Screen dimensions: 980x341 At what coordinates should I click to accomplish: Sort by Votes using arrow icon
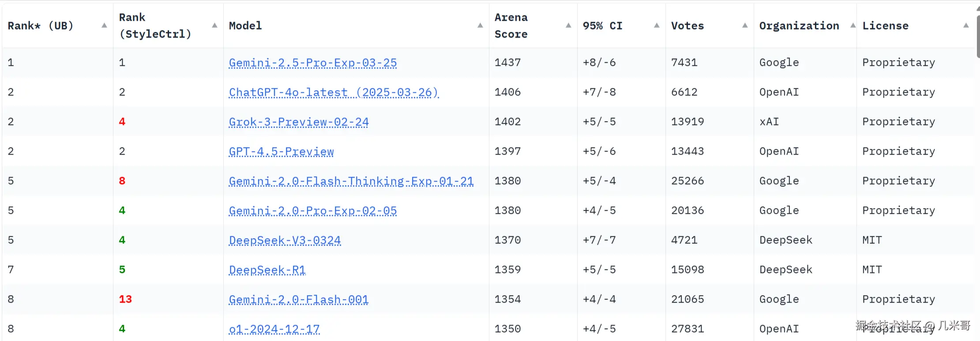(x=745, y=26)
